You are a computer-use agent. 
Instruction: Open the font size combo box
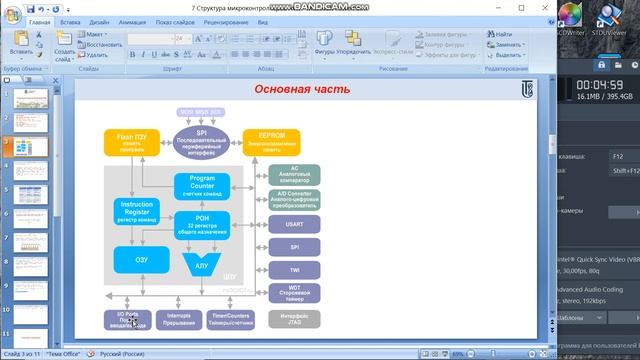pyautogui.click(x=183, y=39)
